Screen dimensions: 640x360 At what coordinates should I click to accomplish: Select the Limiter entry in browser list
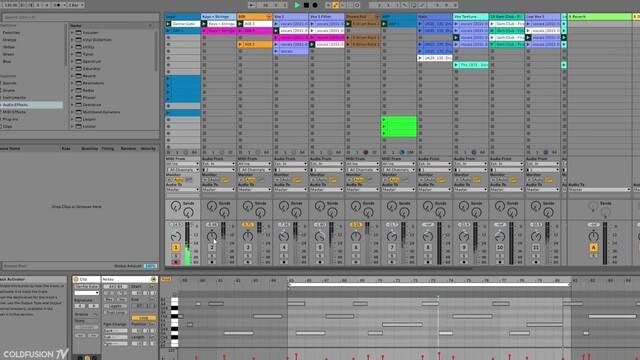(x=89, y=126)
